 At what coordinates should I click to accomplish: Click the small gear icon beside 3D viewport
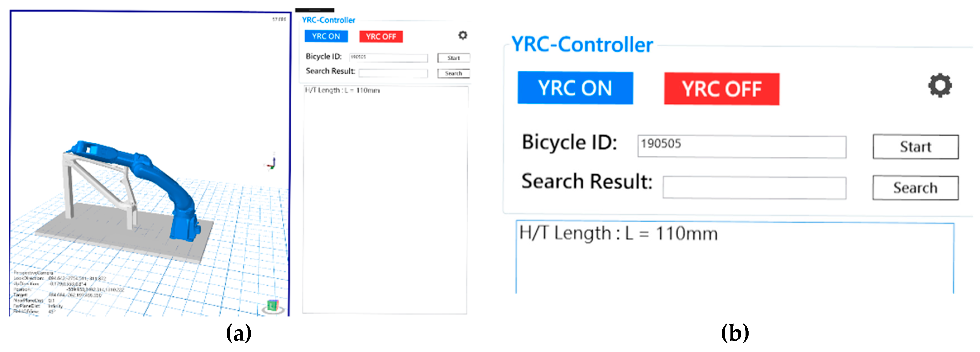click(462, 35)
